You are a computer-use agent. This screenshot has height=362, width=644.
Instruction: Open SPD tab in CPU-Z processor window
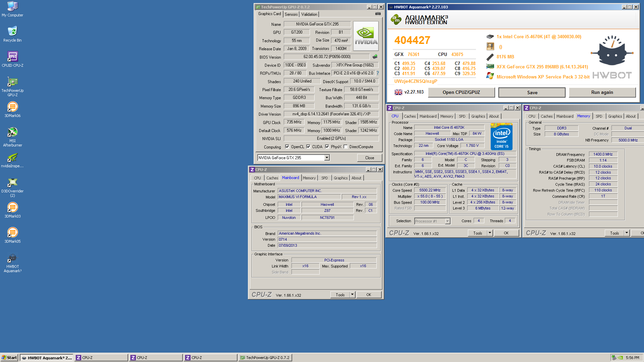coord(462,116)
